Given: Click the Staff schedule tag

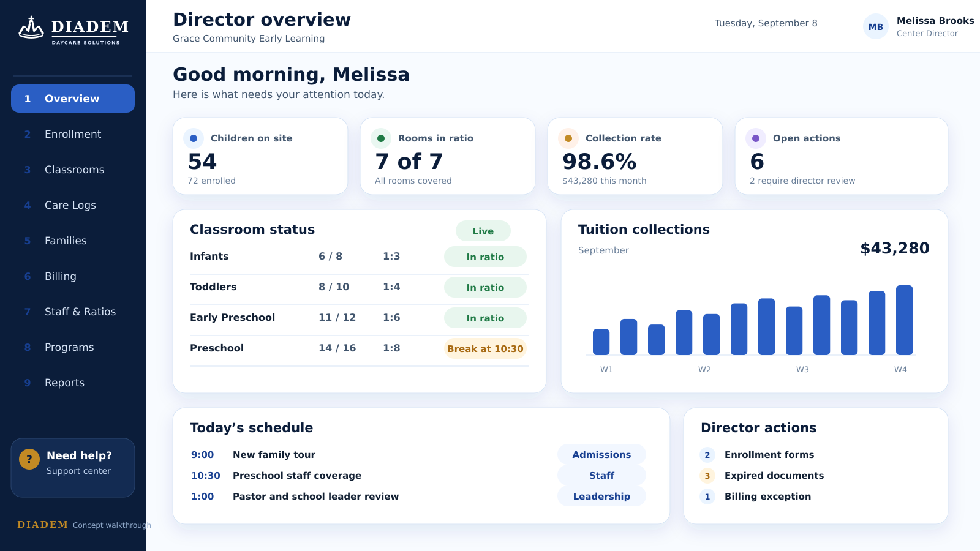Looking at the screenshot, I should point(601,476).
